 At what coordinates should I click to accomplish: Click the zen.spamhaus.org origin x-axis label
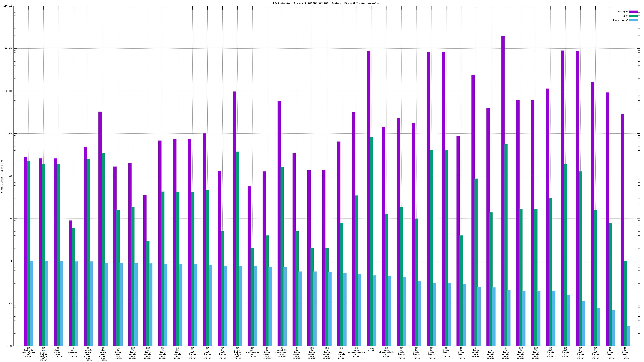coord(73,352)
